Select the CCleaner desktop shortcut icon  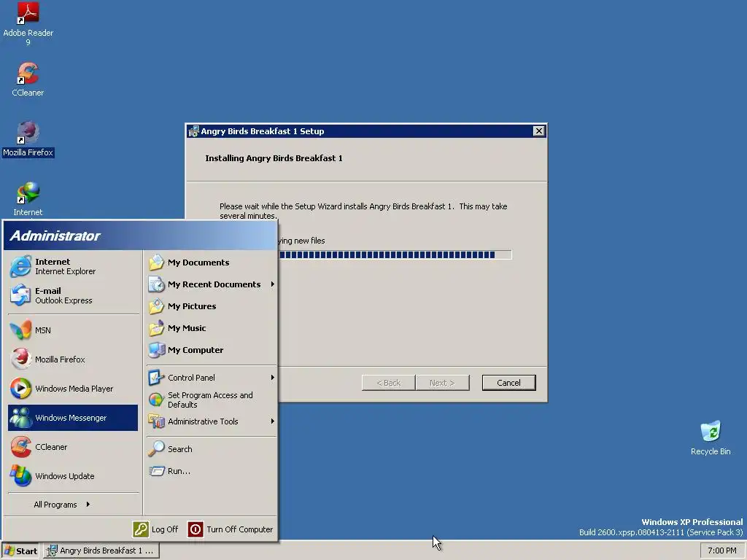(x=28, y=74)
